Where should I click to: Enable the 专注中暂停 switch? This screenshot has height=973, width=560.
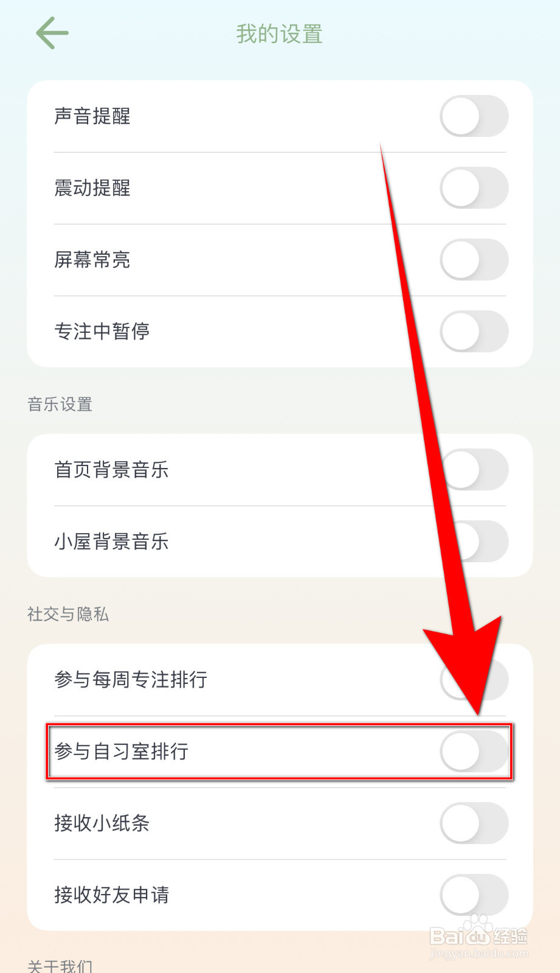[474, 332]
